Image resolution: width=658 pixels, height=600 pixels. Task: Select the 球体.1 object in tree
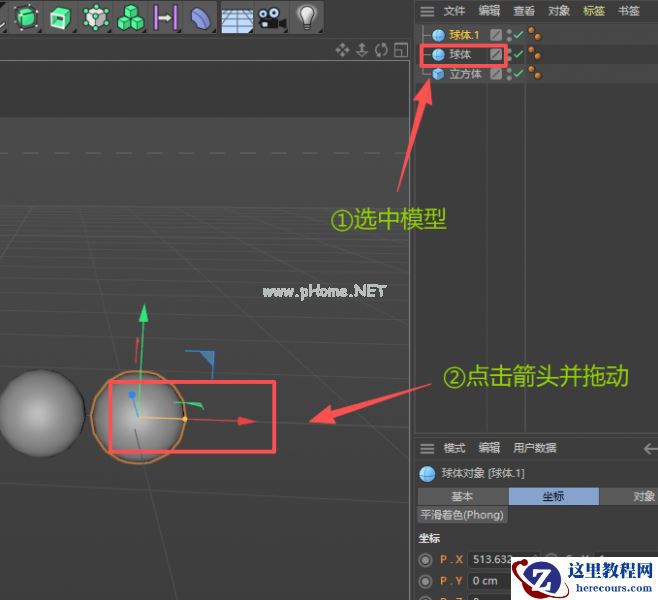point(464,35)
